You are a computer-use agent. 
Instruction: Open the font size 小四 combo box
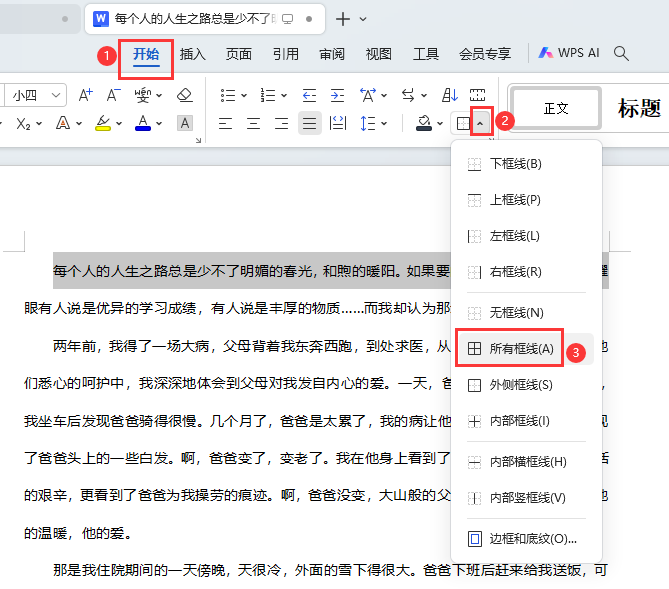tap(35, 95)
